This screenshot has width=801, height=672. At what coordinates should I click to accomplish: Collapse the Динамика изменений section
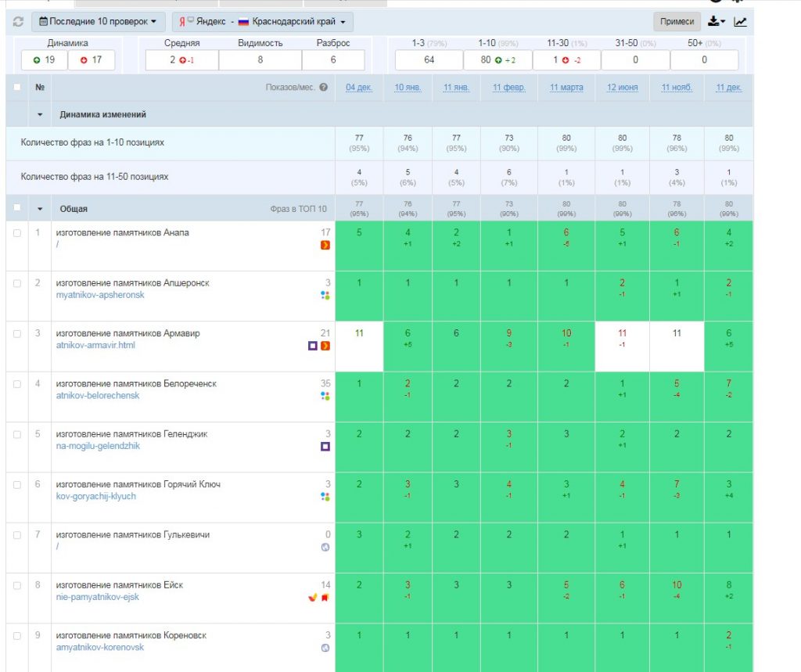[40, 114]
